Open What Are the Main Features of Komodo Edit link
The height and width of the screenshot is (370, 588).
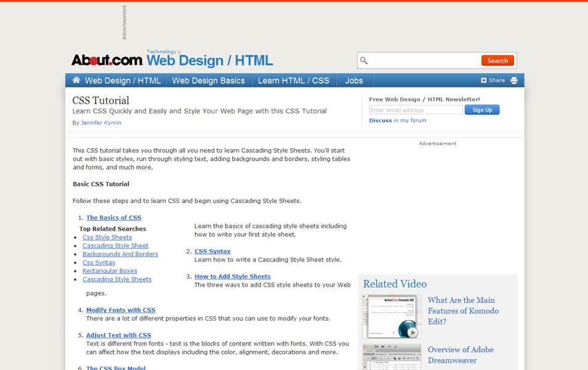coord(463,311)
